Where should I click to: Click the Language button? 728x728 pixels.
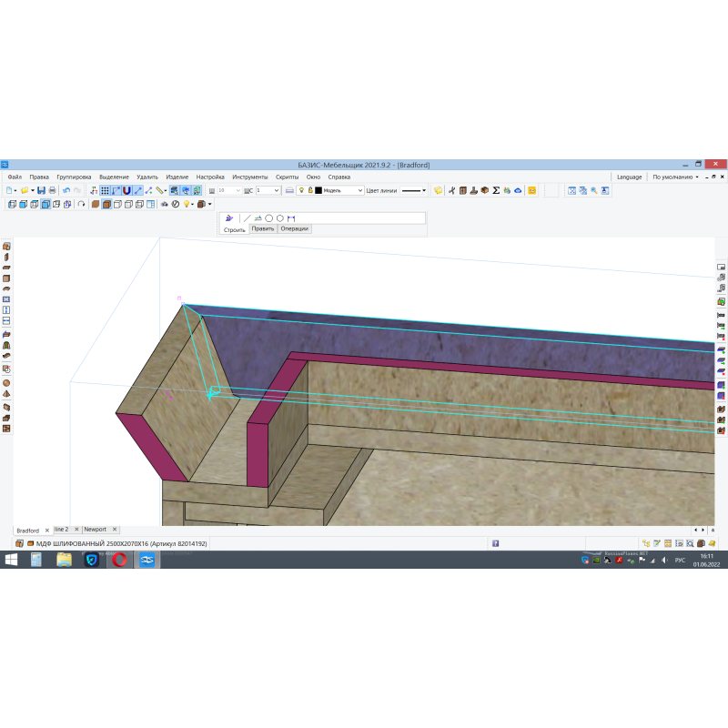[629, 177]
